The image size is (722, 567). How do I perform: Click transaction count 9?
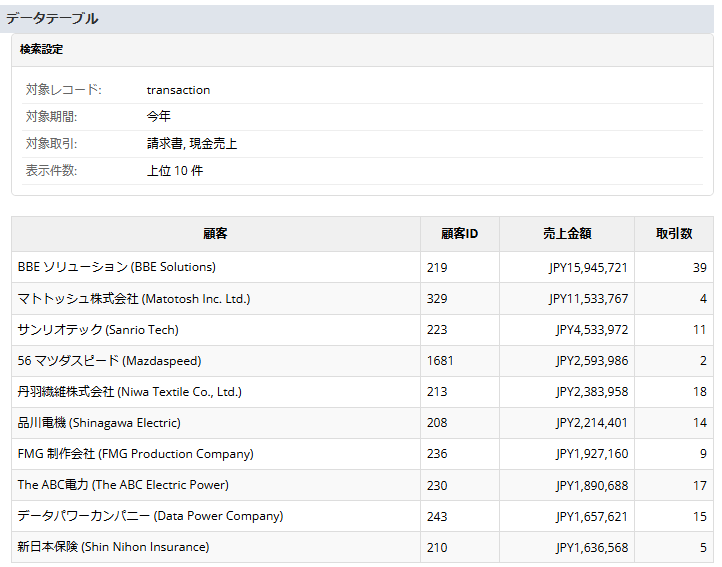tap(703, 454)
